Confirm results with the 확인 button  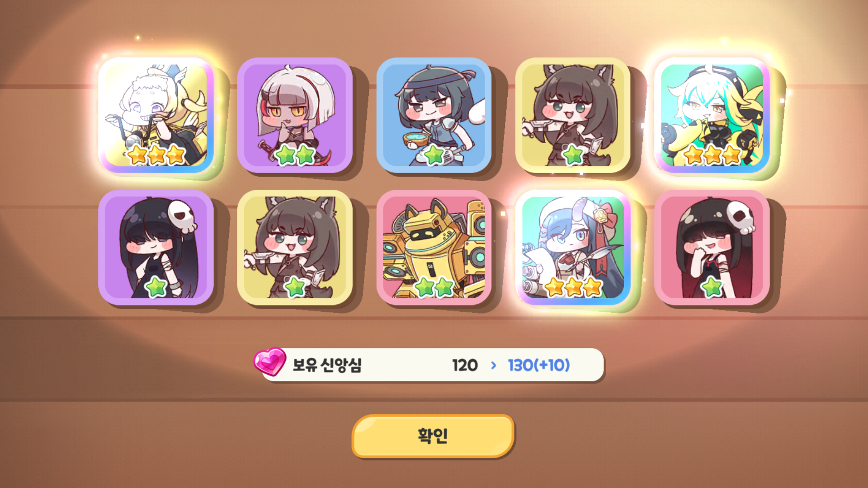click(433, 436)
